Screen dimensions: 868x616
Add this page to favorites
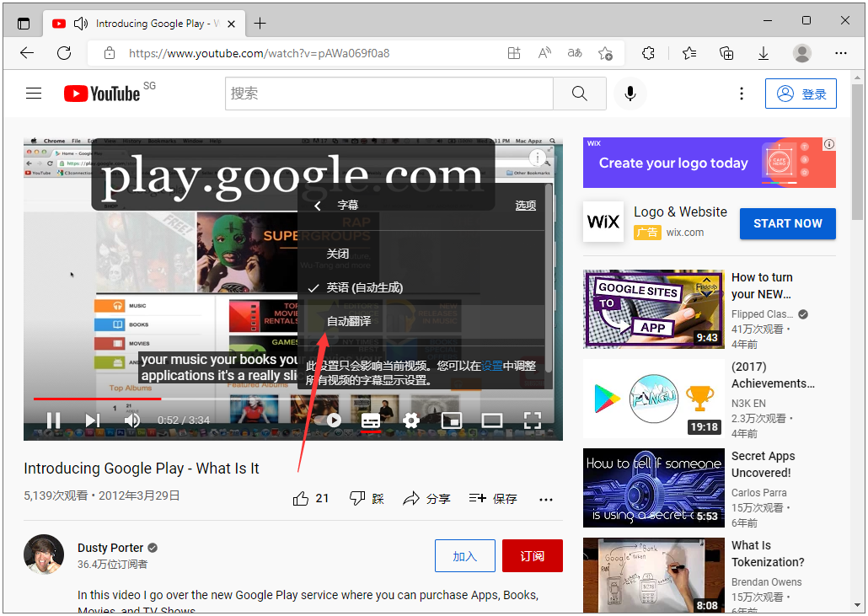click(x=605, y=53)
